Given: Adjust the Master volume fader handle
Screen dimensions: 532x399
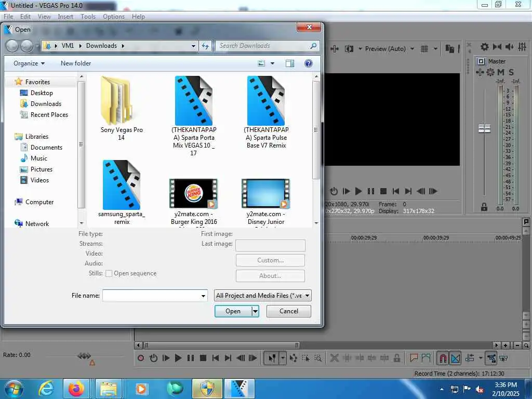Looking at the screenshot, I should click(x=485, y=129).
